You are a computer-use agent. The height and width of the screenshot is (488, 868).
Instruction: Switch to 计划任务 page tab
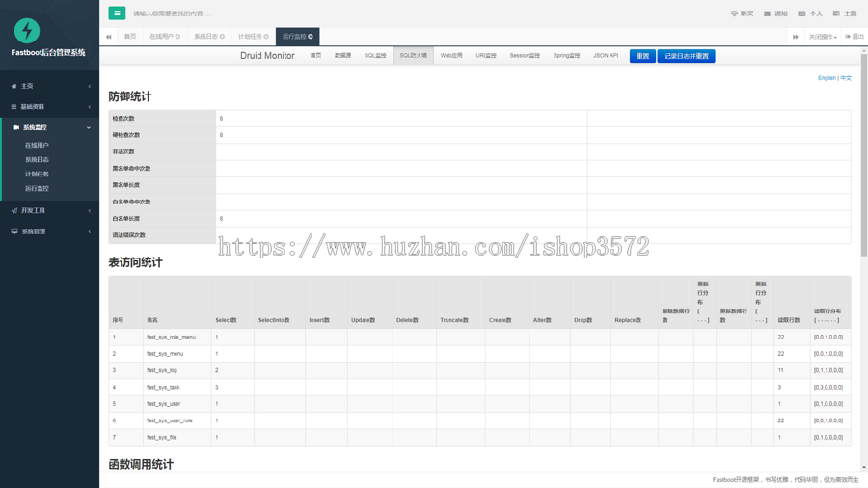tap(254, 37)
